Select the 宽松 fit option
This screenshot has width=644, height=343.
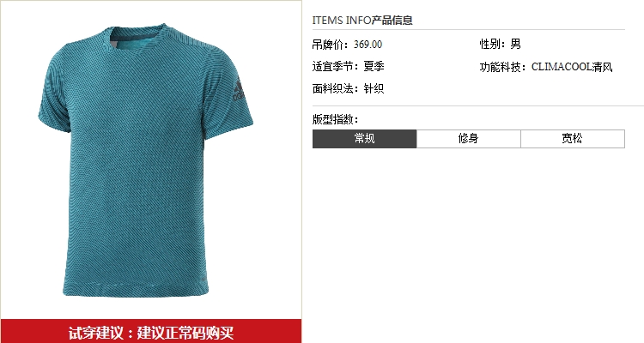coord(573,139)
